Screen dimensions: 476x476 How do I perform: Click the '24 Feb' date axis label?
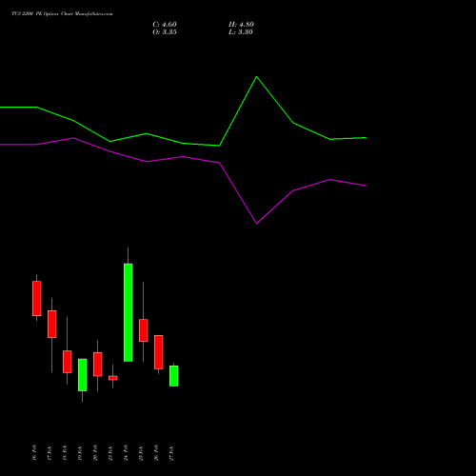coord(126,453)
